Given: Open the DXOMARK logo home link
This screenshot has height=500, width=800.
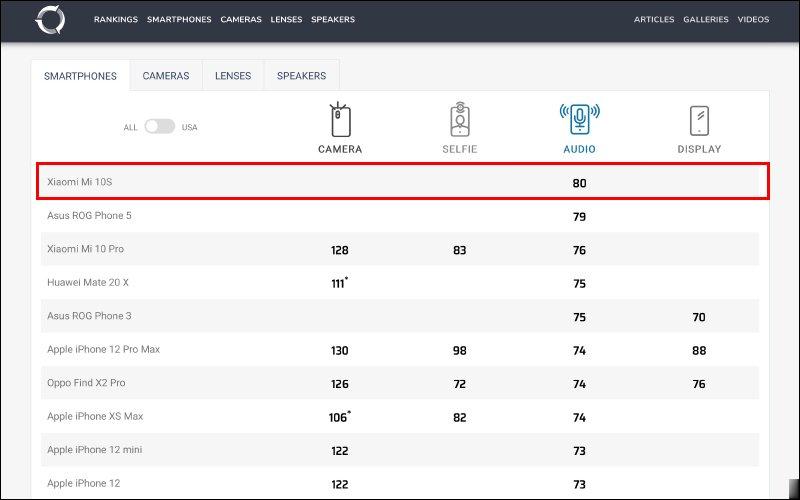Looking at the screenshot, I should click(x=50, y=20).
